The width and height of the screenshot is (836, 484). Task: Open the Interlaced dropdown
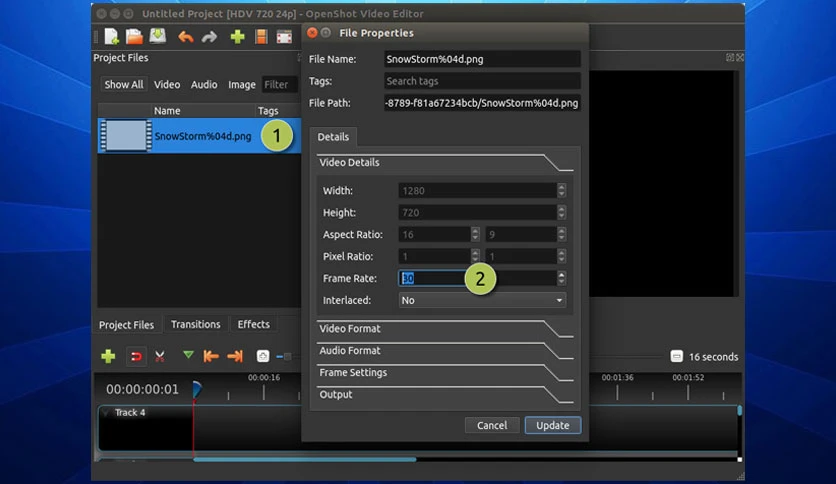click(482, 300)
